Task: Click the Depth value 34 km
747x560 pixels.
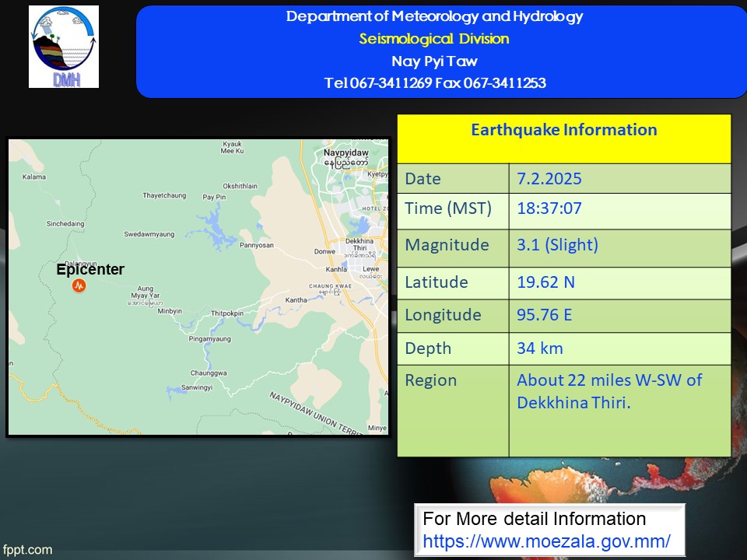Action: tap(540, 348)
